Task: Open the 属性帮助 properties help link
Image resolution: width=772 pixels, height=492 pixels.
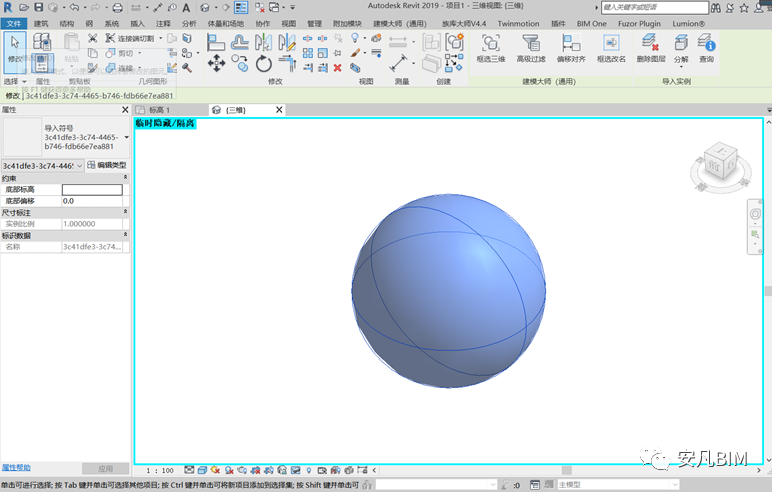Action: click(16, 468)
